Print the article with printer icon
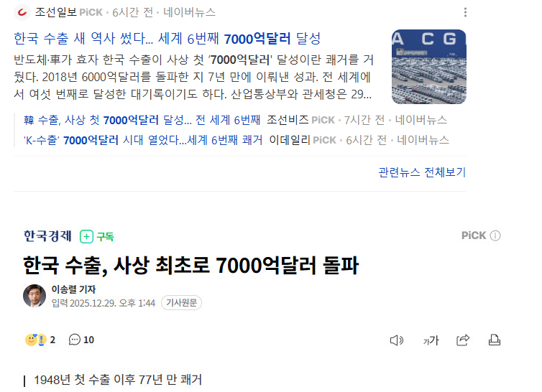Viewport: 542px width, 392px height. (495, 340)
